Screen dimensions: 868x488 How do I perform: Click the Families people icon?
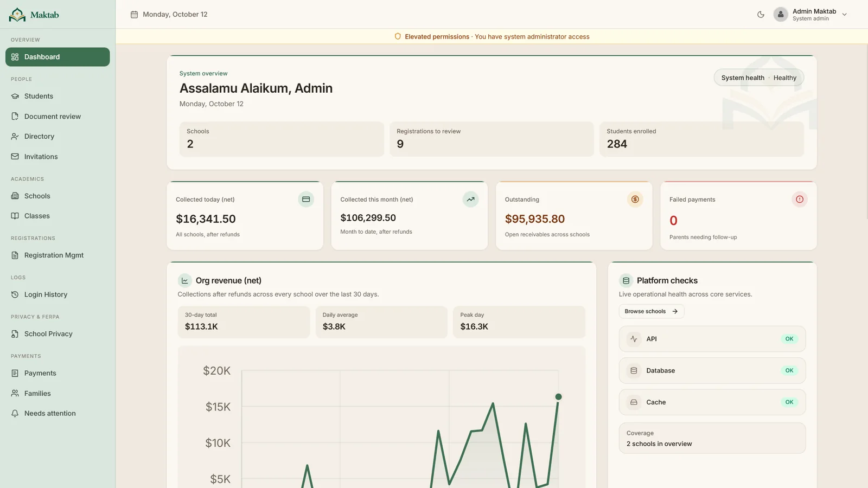[x=15, y=393]
